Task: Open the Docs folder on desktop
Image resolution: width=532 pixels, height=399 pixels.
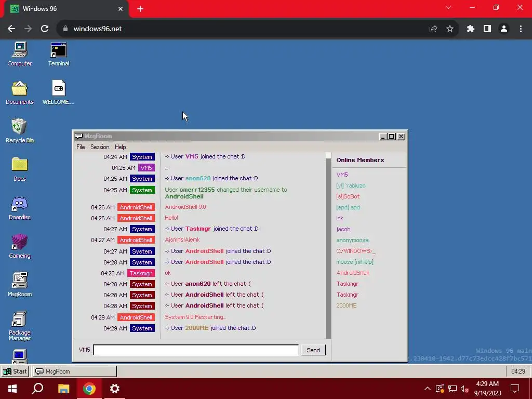Action: (19, 169)
